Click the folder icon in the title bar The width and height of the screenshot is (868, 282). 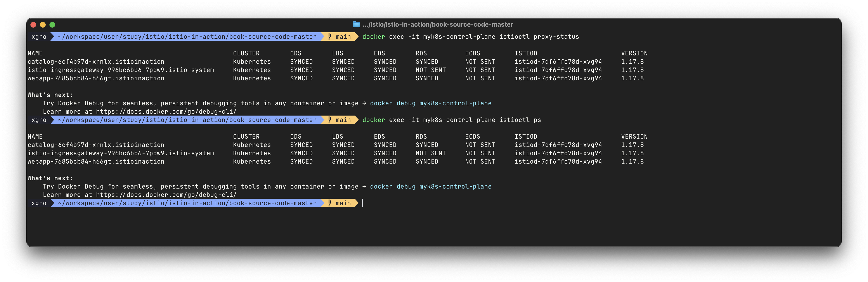point(356,24)
